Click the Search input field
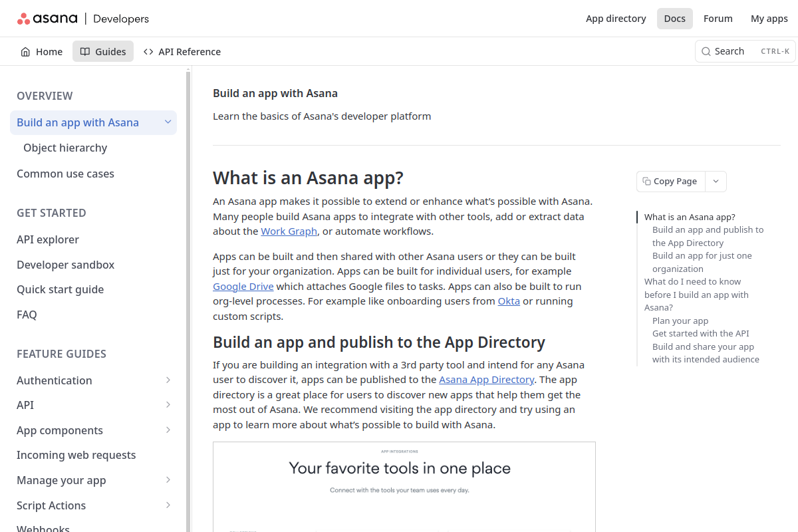This screenshot has width=798, height=532. point(745,51)
